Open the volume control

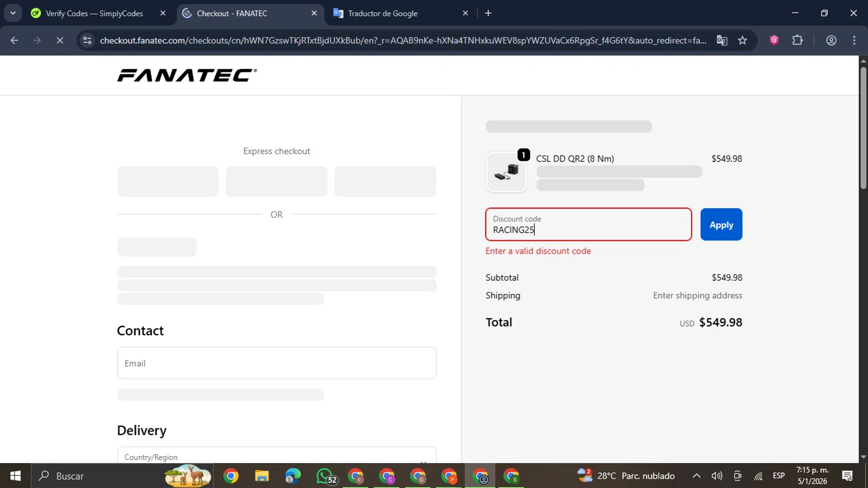click(717, 476)
